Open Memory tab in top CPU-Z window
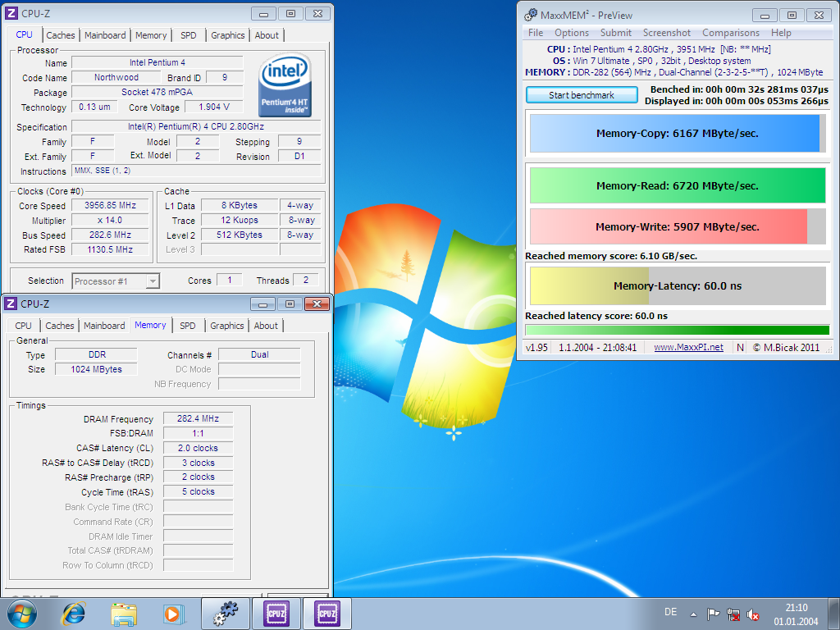840x630 pixels. click(x=151, y=35)
